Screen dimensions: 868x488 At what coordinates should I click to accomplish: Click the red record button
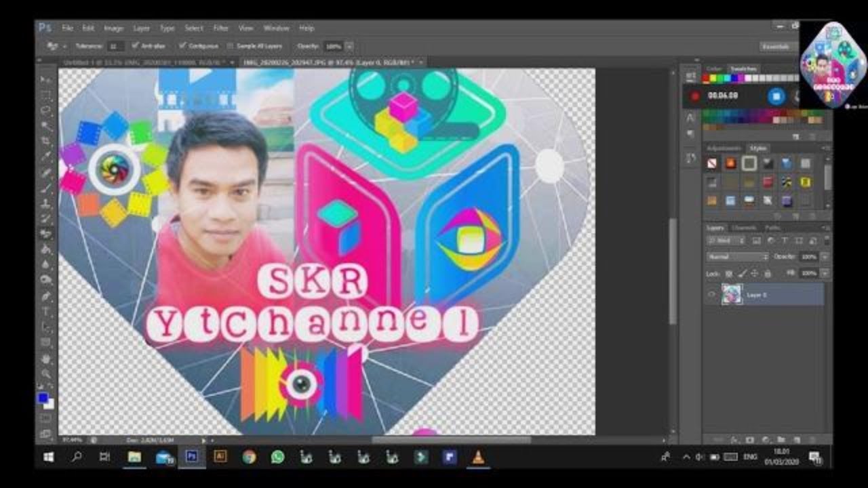pyautogui.click(x=695, y=96)
